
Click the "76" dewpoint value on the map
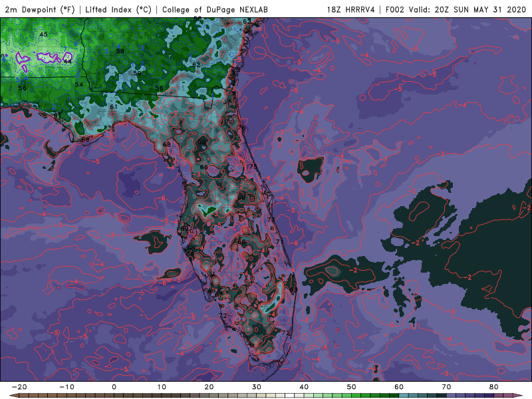[x=242, y=128]
